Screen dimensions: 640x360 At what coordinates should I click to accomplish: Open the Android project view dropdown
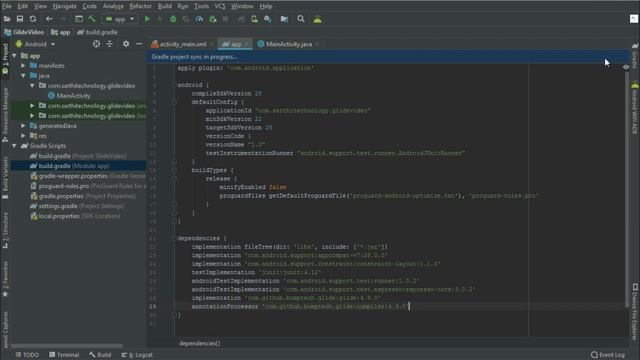pyautogui.click(x=35, y=44)
